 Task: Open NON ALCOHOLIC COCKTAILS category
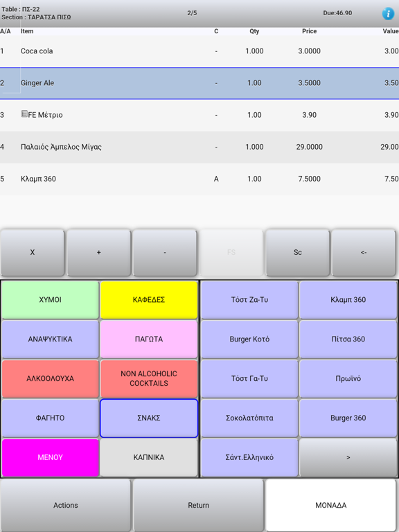click(149, 379)
